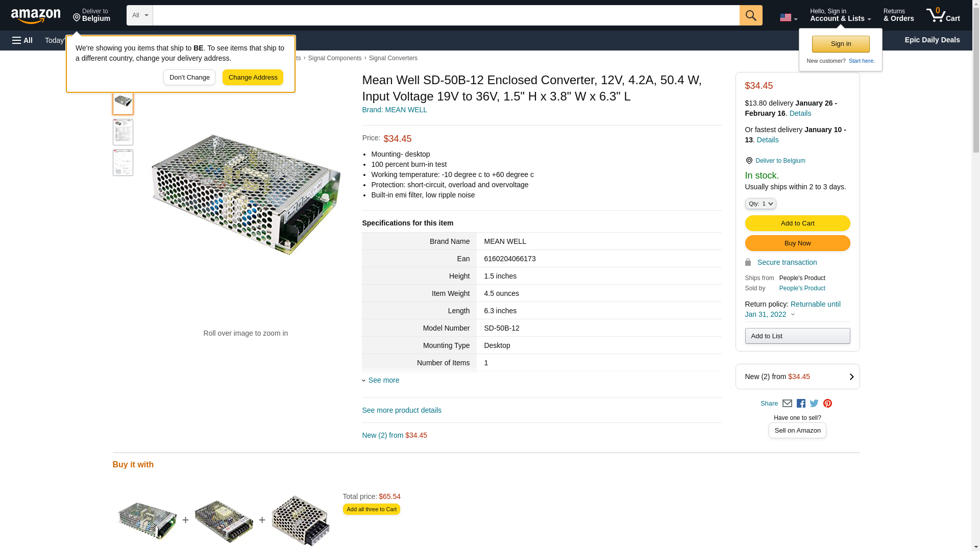The width and height of the screenshot is (980, 551).
Task: Open the Signal Components breadcrumb
Action: pos(334,58)
